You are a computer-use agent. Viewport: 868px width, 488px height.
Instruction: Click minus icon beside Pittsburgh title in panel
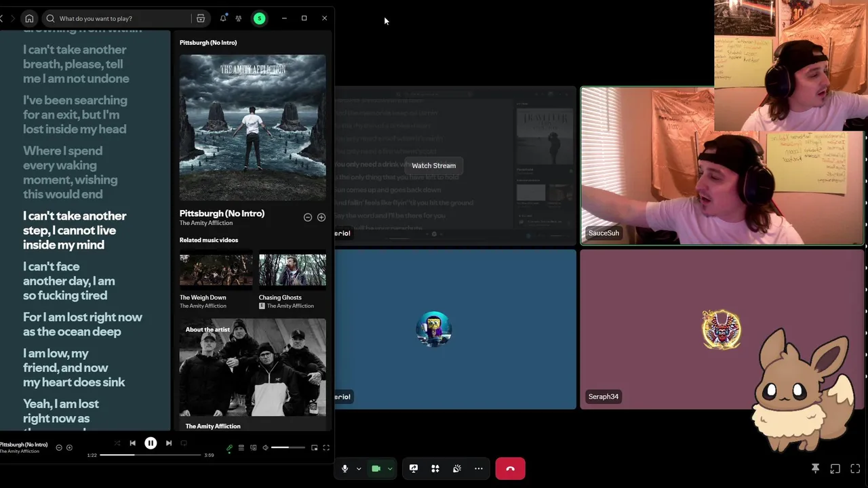(x=308, y=218)
